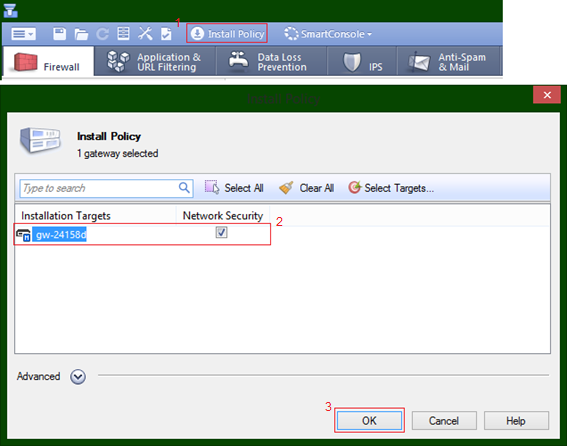Image resolution: width=567 pixels, height=446 pixels.
Task: Click Select All in the toolbar
Action: [234, 188]
